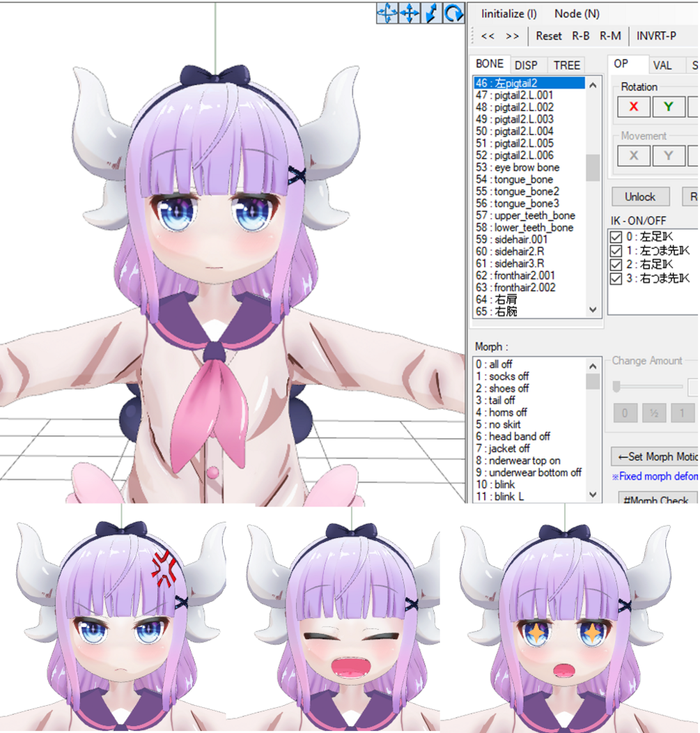
Task: Click the << previous button
Action: click(x=488, y=36)
